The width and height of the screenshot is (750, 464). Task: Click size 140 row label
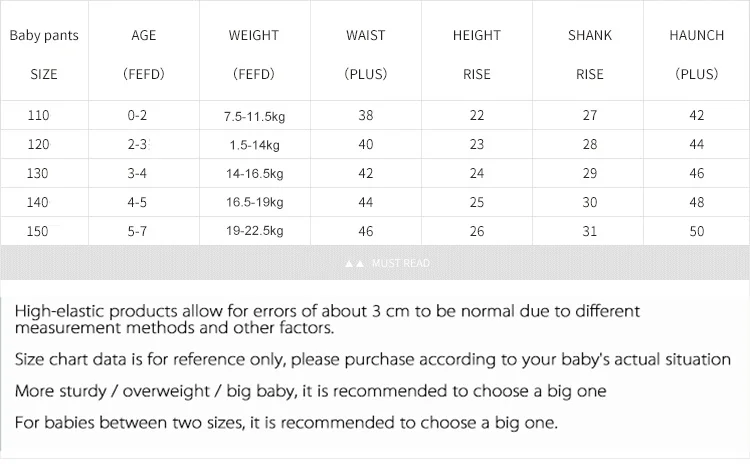coord(37,202)
